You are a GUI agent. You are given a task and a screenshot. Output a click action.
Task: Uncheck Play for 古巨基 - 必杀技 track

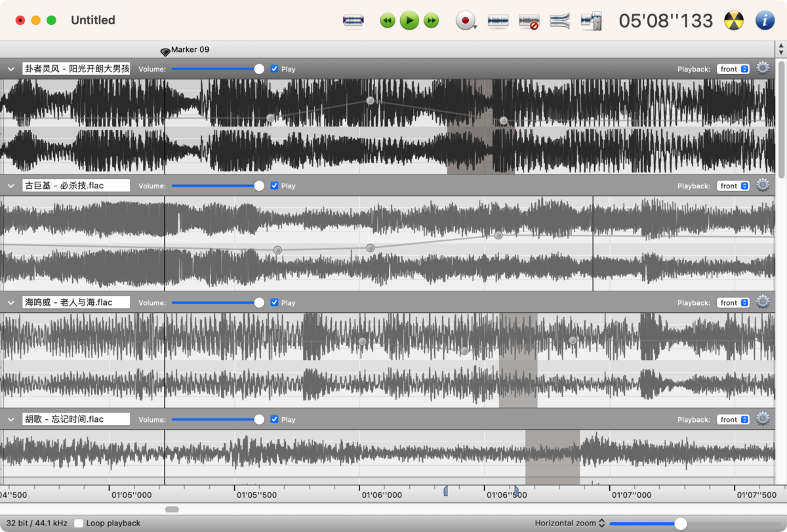coord(274,186)
